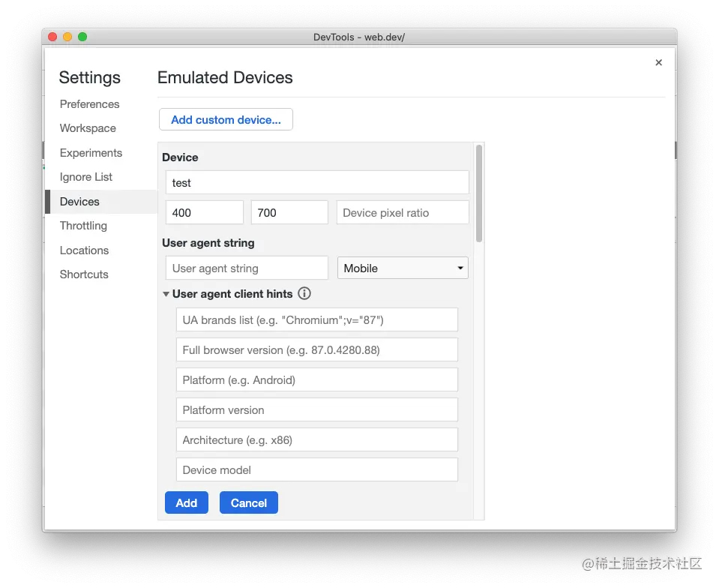
Task: Click red close window button
Action: pos(52,37)
